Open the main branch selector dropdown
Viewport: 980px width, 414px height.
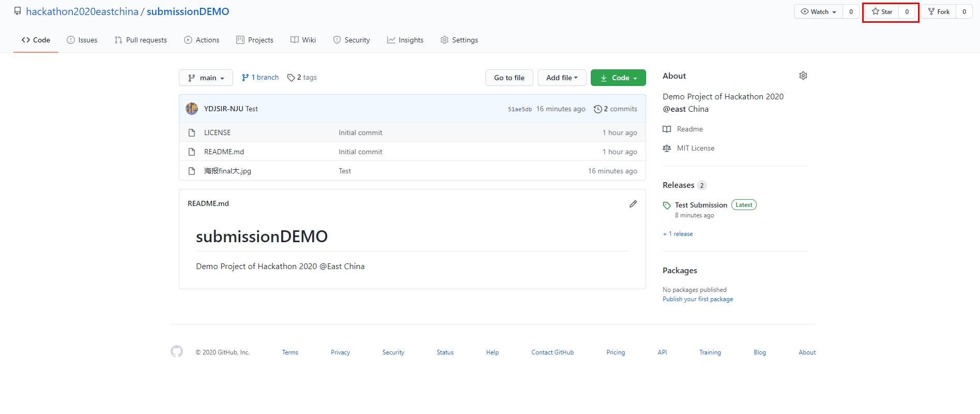tap(206, 78)
